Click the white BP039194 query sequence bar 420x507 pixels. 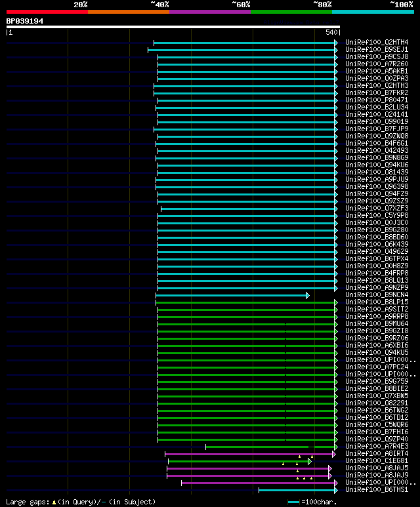coord(173,27)
